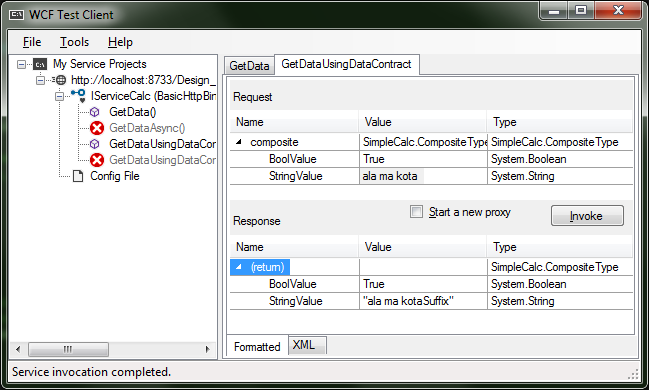Click the request System.String type cell
This screenshot has height=390, width=649.
560,176
